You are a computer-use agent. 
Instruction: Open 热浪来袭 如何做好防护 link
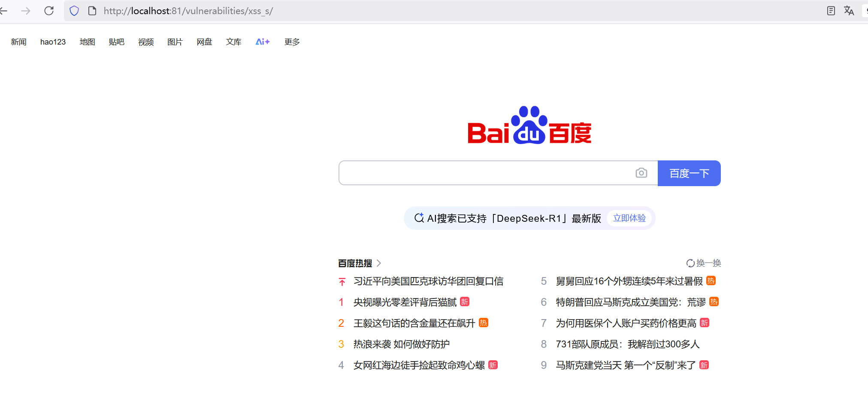pyautogui.click(x=402, y=344)
